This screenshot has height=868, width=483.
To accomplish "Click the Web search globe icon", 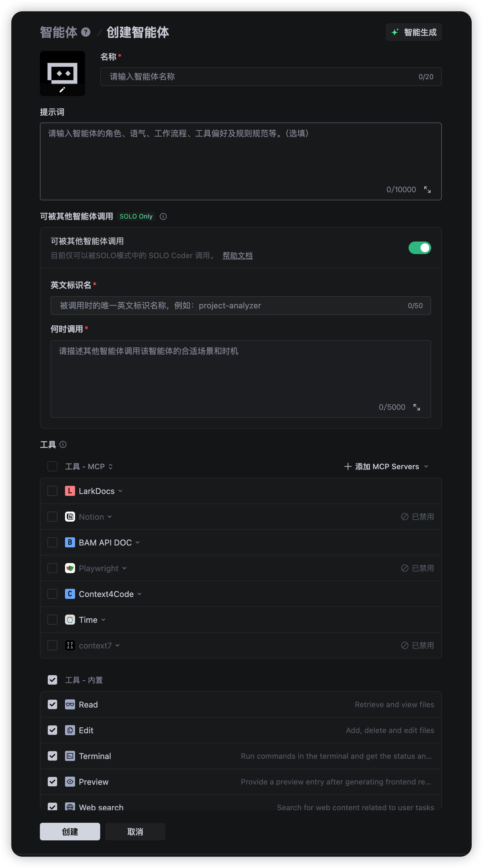I will pos(70,807).
